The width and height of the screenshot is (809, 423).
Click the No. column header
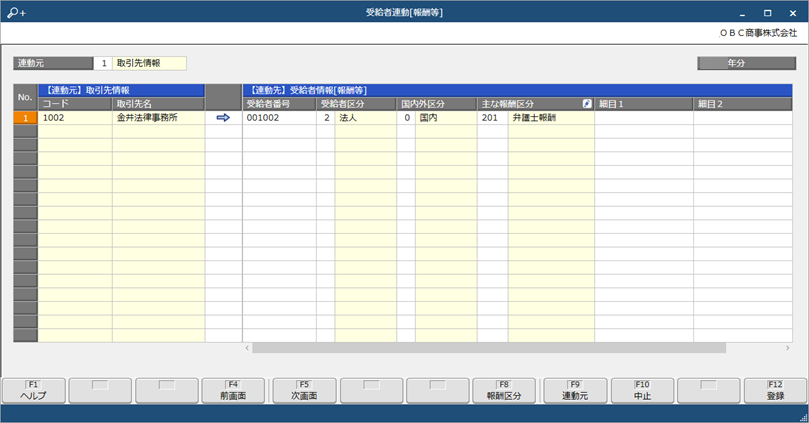pyautogui.click(x=25, y=97)
